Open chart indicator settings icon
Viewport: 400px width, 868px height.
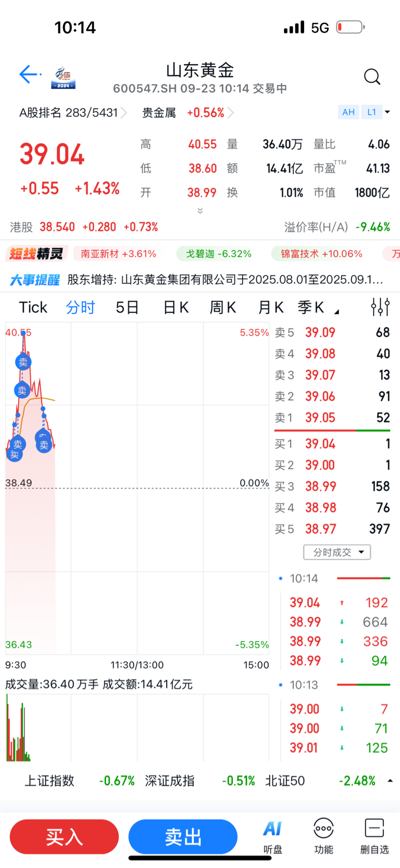pos(380,307)
